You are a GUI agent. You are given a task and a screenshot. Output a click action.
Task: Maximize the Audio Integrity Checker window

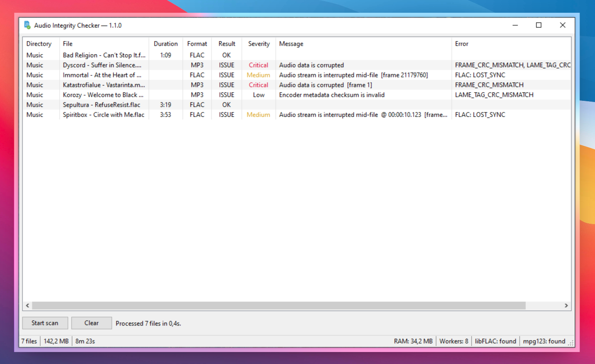[539, 25]
